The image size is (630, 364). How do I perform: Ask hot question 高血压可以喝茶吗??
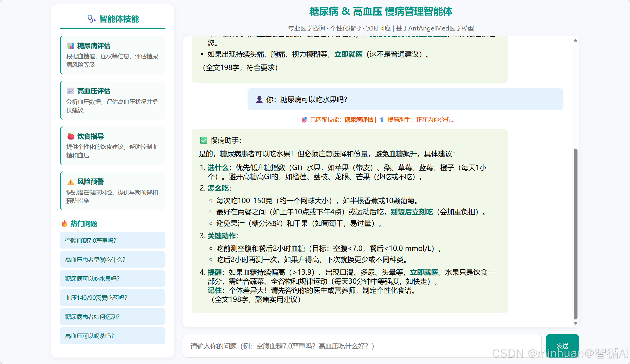113,336
